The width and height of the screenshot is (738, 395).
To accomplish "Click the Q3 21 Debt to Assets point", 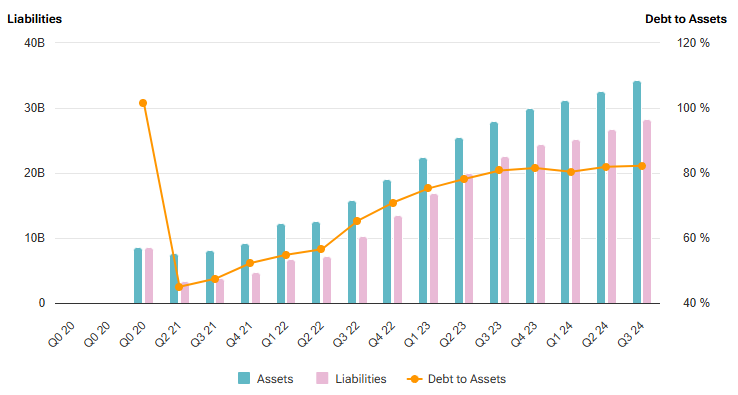I will coord(215,279).
